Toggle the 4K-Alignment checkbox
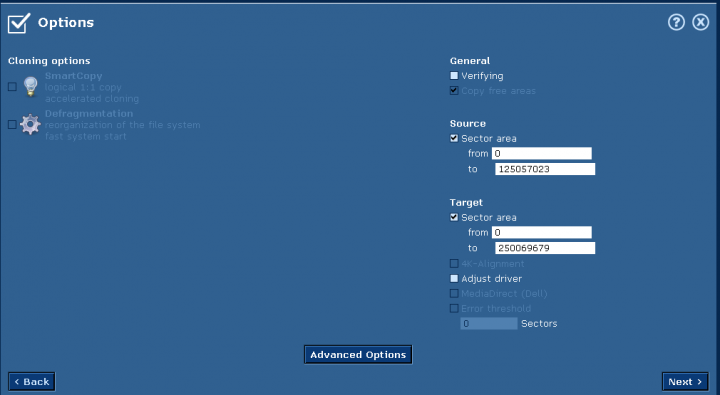This screenshot has height=395, width=720. [x=454, y=263]
